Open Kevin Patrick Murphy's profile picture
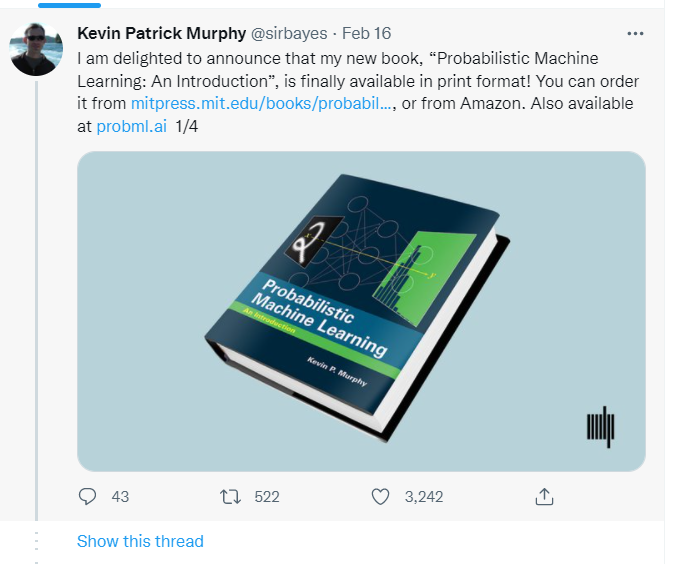Viewport: 681px width, 564px height. (37, 47)
